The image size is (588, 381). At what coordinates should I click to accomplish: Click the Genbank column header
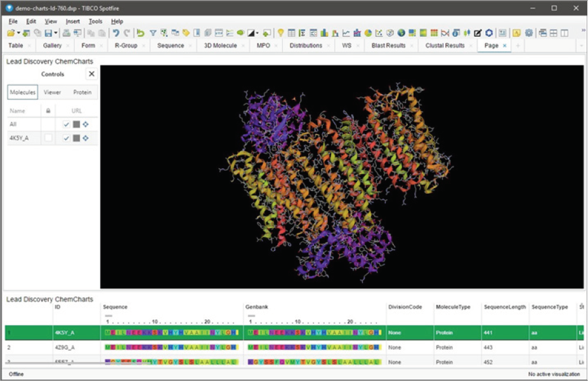[256, 307]
